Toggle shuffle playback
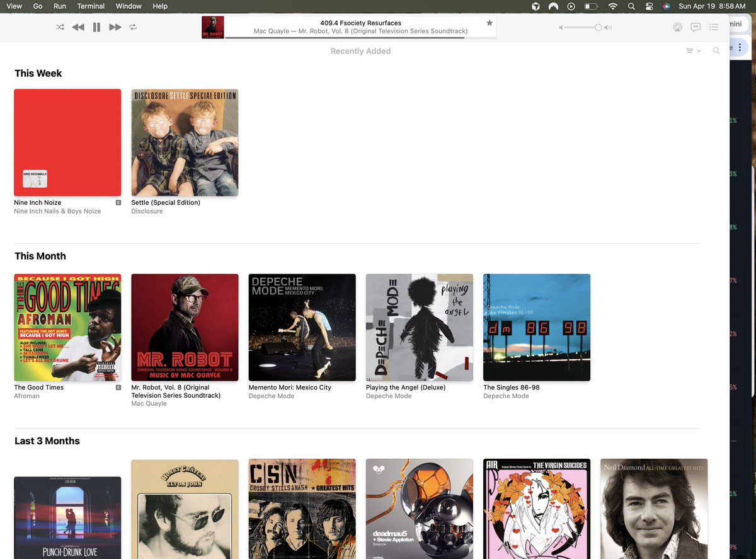This screenshot has width=756, height=559. (60, 27)
